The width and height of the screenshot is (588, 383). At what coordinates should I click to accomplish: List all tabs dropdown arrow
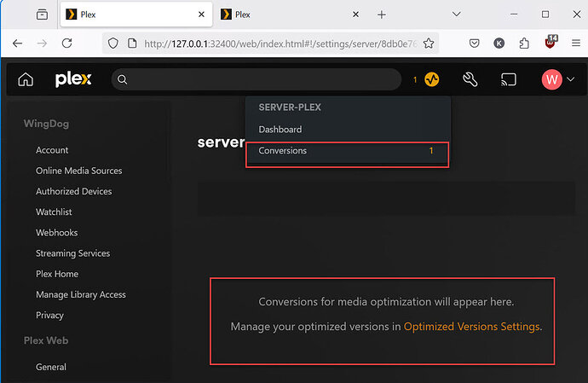[457, 15]
